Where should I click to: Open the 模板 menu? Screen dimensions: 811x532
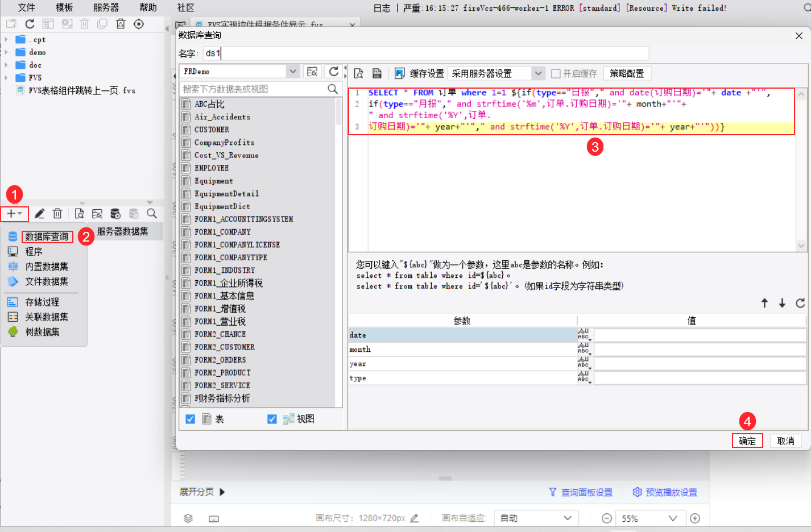[64, 7]
